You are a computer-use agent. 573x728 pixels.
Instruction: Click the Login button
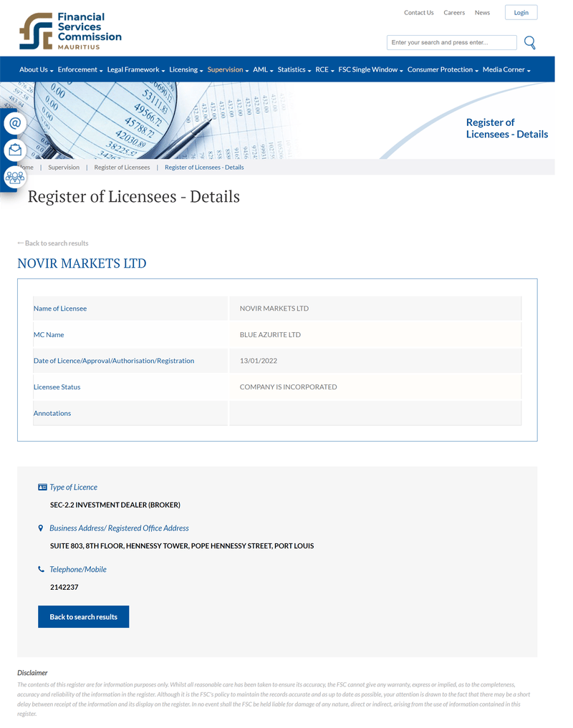[x=521, y=13]
